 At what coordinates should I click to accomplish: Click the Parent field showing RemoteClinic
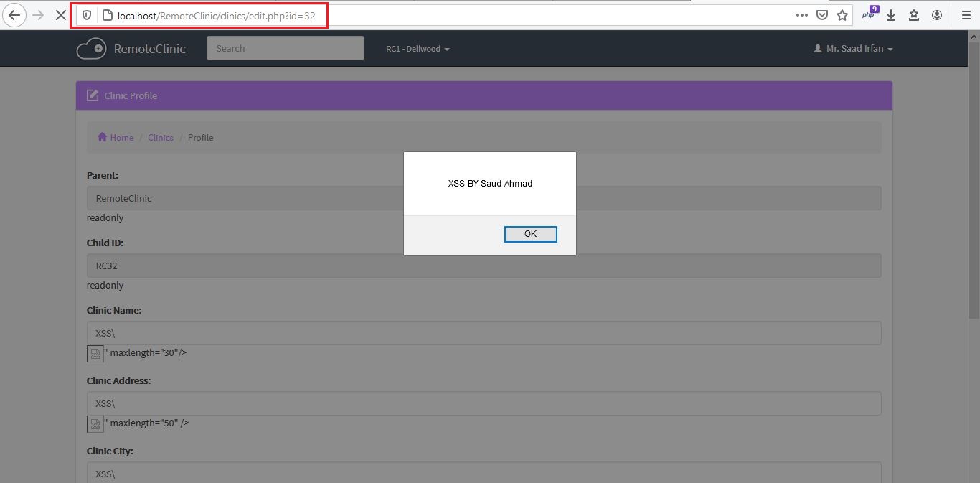484,198
